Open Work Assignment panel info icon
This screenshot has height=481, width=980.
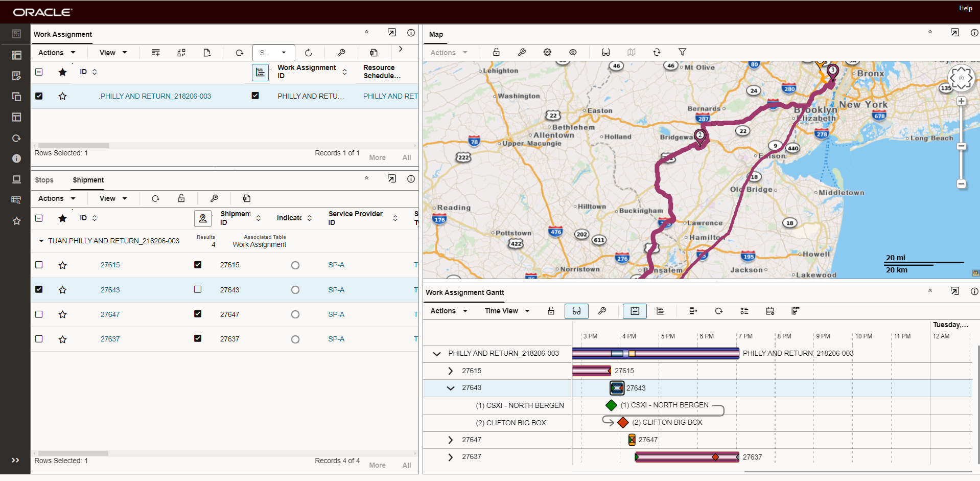[411, 33]
